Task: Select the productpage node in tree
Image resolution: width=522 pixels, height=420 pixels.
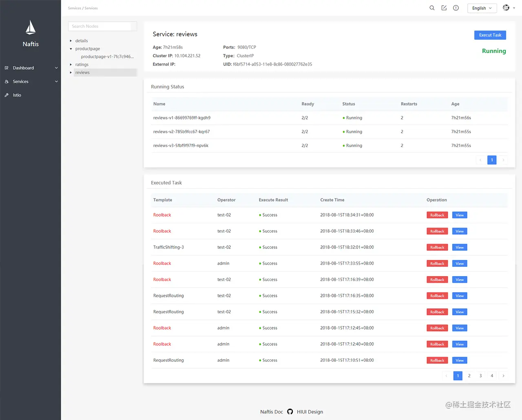Action: tap(88, 49)
